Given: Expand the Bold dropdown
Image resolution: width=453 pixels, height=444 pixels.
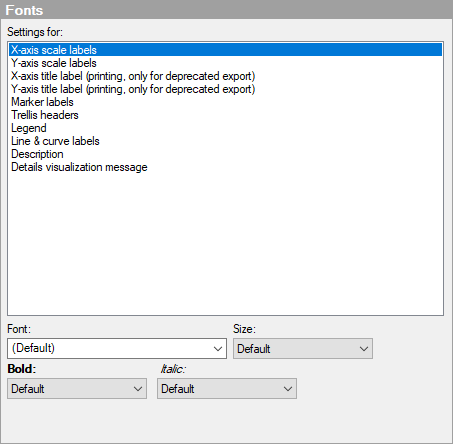Looking at the screenshot, I should [x=77, y=388].
